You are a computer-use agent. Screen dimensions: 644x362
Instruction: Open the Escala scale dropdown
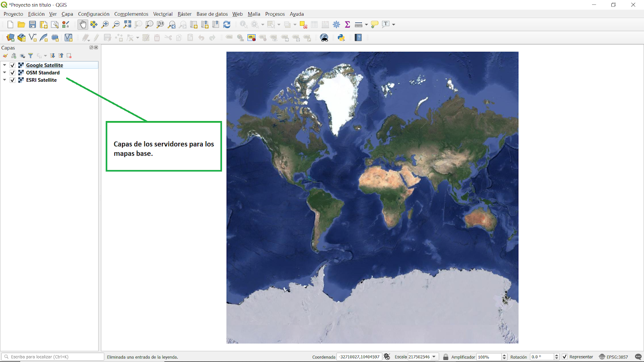coord(433,357)
